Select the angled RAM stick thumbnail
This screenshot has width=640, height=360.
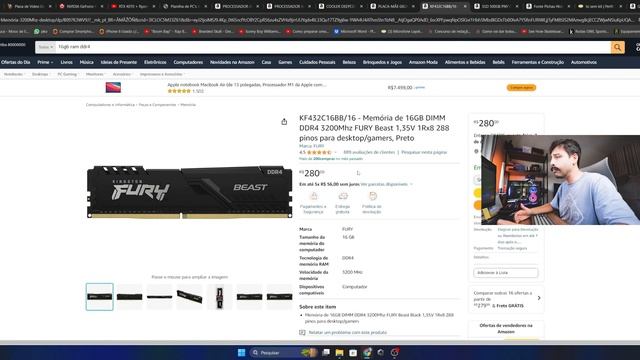pyautogui.click(x=189, y=297)
